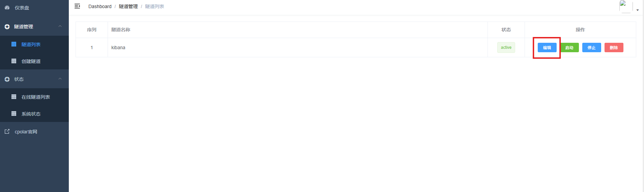Click the 停止 button for kibana
Viewport: 644px width, 192px height.
(x=591, y=47)
